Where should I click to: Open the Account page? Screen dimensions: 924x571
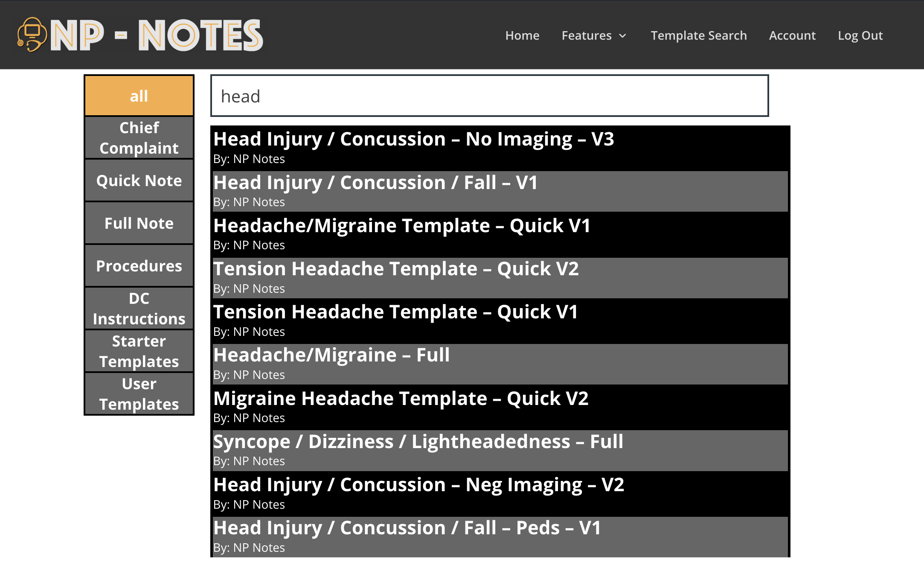coord(792,35)
